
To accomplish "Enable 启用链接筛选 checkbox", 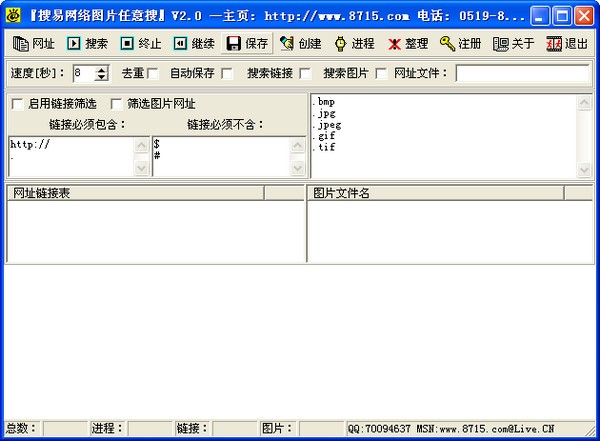I will pos(17,104).
